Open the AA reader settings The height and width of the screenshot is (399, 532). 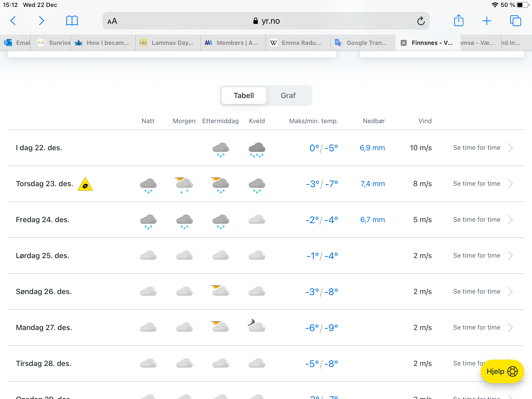click(112, 21)
